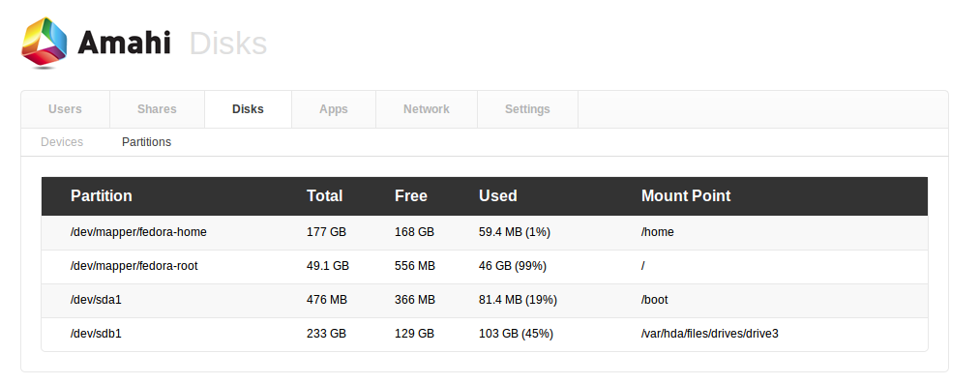Viewport: 980px width, 384px height.
Task: Click the Partition column header
Action: [x=102, y=196]
